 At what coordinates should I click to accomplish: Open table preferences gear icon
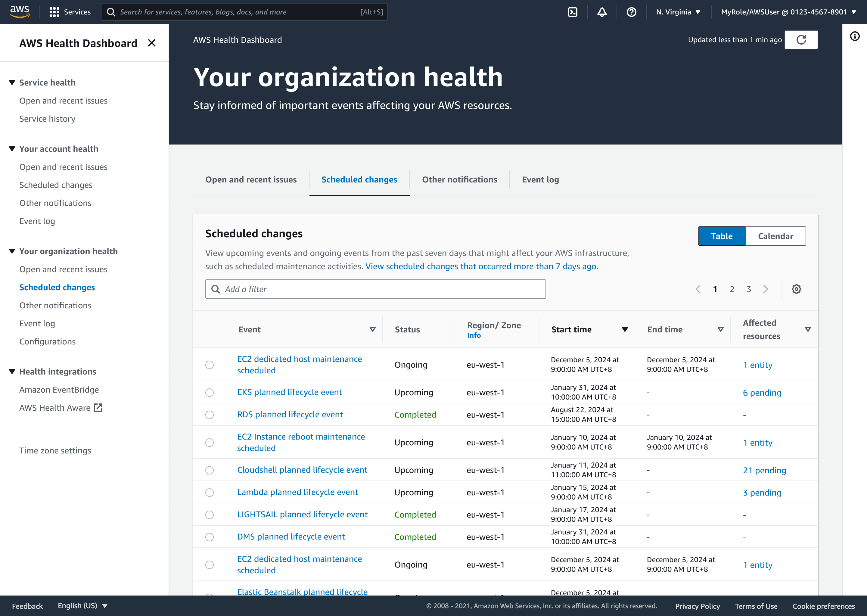796,289
